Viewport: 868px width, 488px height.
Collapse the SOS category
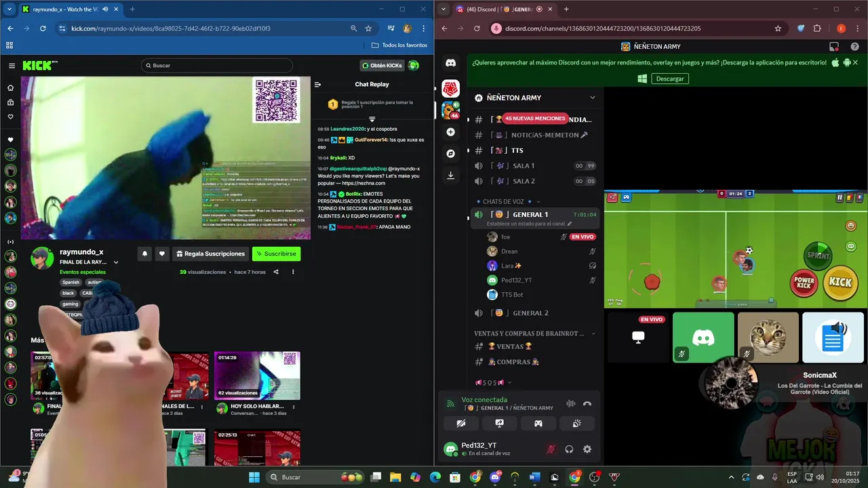(x=492, y=382)
